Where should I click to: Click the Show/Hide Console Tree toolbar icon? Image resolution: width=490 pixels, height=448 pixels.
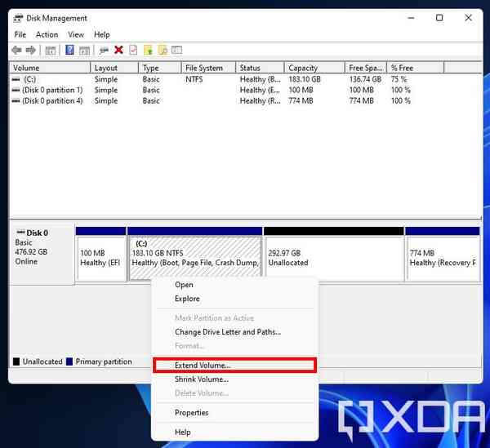[x=51, y=51]
